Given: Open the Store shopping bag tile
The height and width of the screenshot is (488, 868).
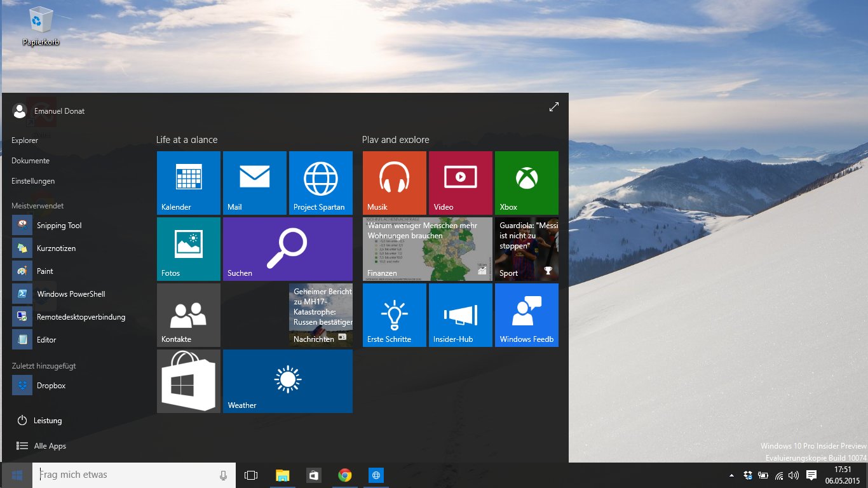Looking at the screenshot, I should pyautogui.click(x=189, y=381).
